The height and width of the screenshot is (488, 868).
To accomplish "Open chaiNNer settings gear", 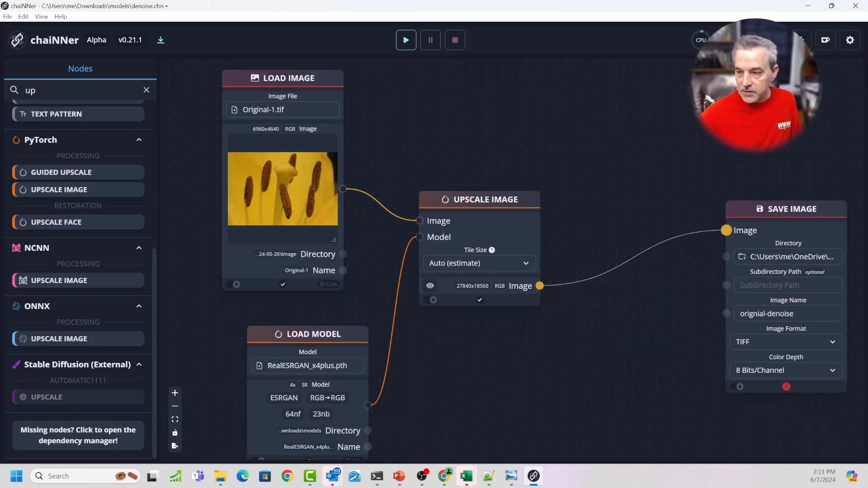I will click(850, 40).
